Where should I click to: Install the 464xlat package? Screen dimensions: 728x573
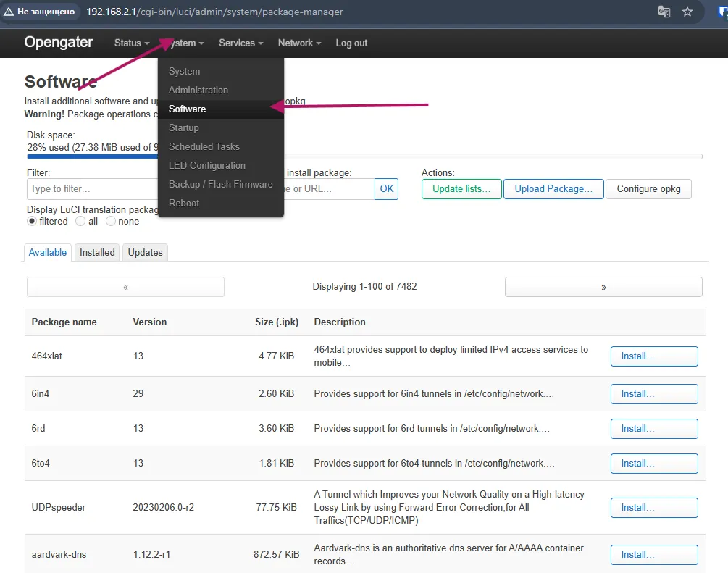654,356
